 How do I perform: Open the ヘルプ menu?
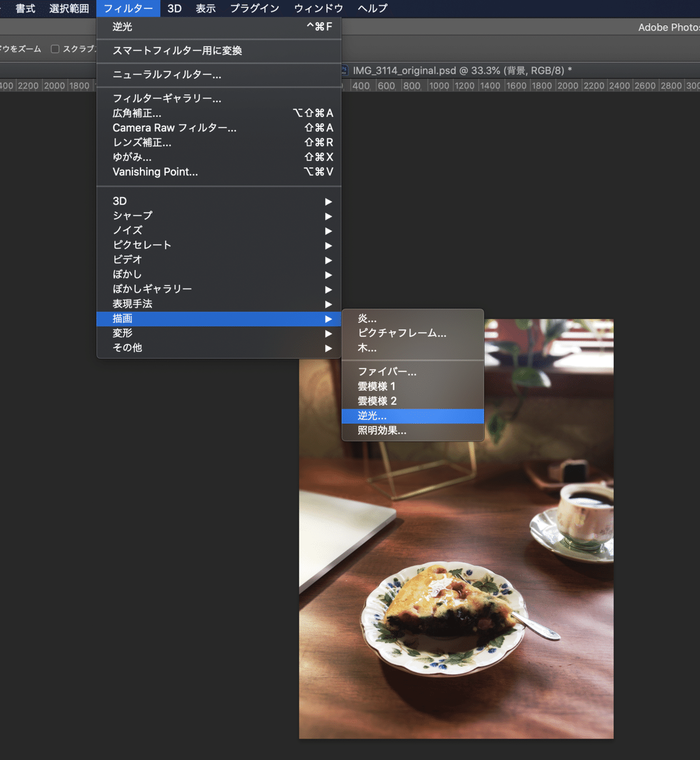pos(372,8)
